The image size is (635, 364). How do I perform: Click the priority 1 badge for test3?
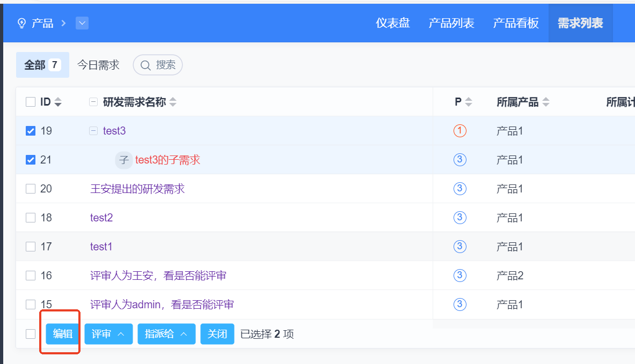pyautogui.click(x=459, y=131)
